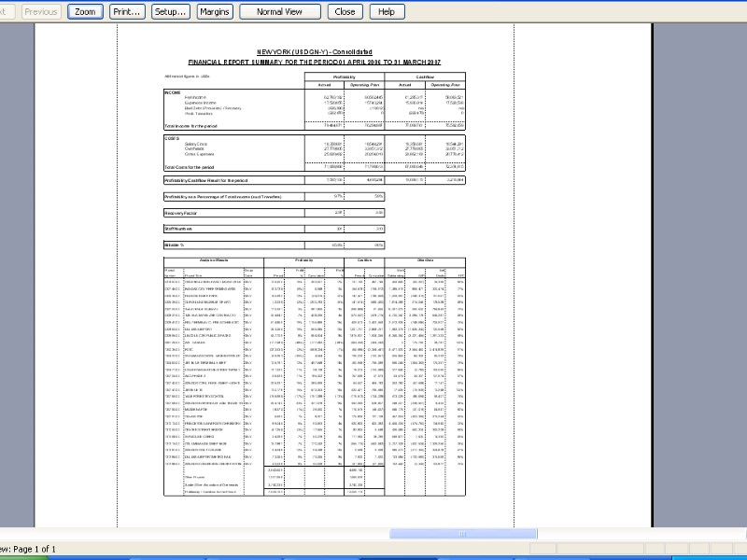Click the 'Profitability' header in summary table

[x=344, y=77]
